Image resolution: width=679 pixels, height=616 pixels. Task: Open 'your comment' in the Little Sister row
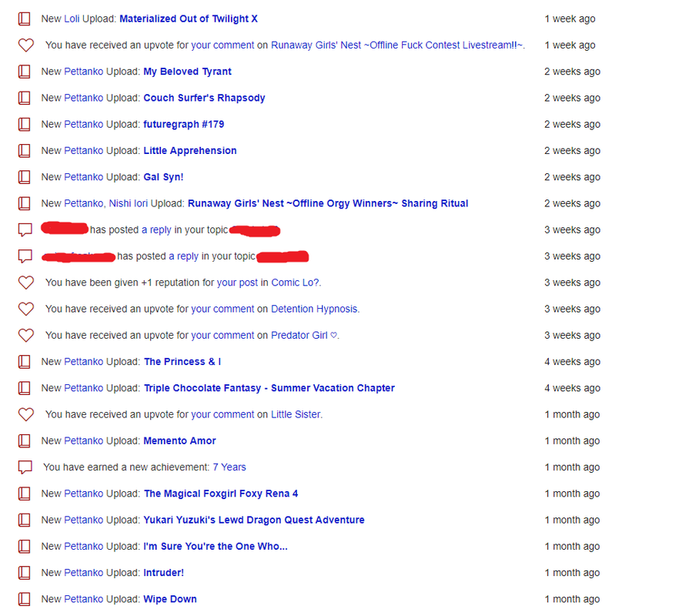(x=222, y=414)
